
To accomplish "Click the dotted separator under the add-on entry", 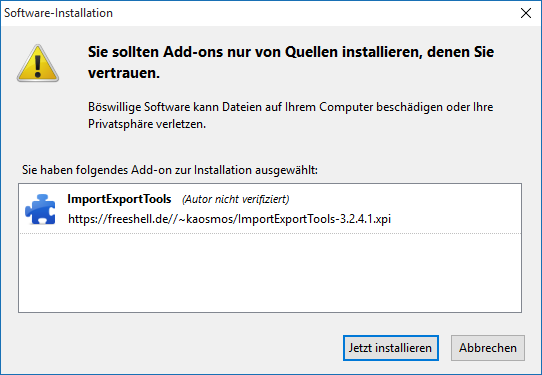I will [270, 233].
